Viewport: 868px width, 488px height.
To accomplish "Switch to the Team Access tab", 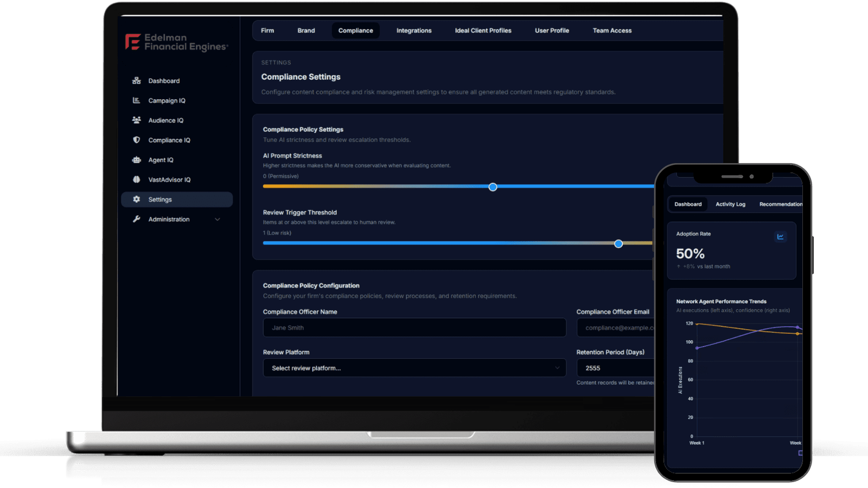I will click(612, 31).
